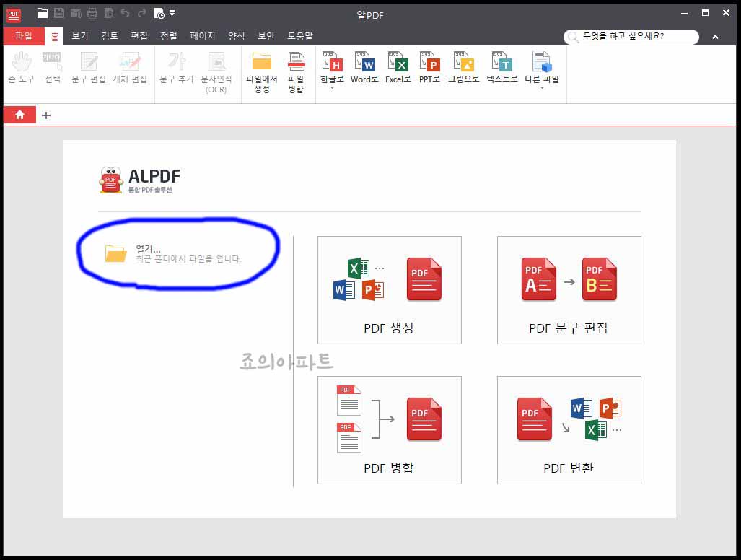Screen dimensions: 741x560
Task: Switch to the 검토 review tab
Action: [110, 36]
